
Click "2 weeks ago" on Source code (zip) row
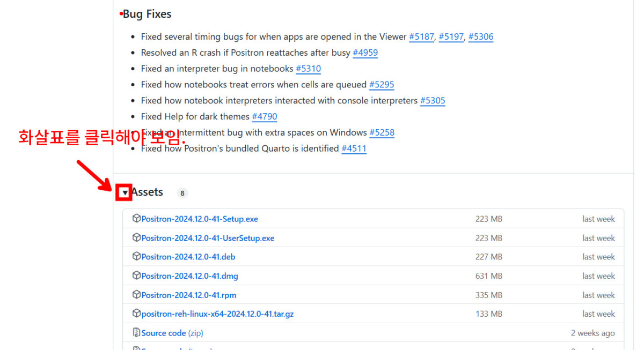click(593, 333)
